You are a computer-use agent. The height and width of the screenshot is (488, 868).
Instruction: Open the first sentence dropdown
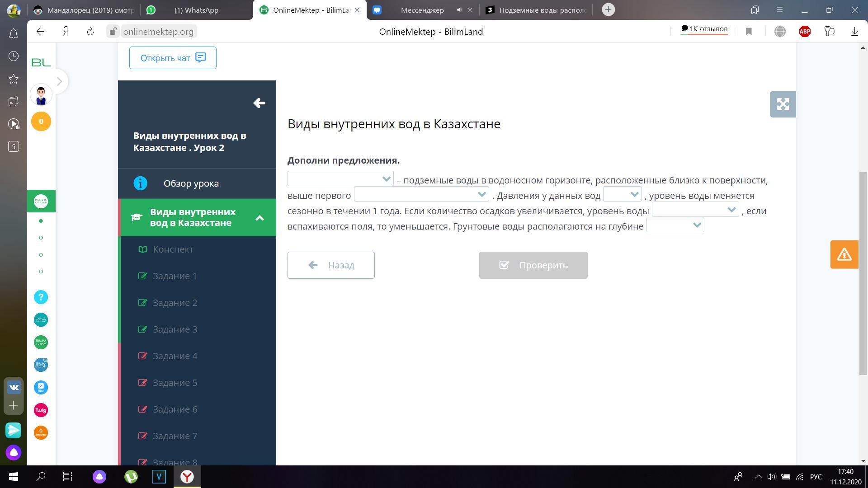(340, 179)
